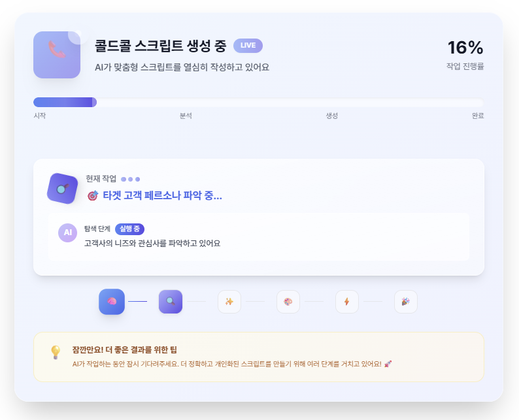Click the current task icon tile
The image size is (519, 420).
pyautogui.click(x=62, y=188)
